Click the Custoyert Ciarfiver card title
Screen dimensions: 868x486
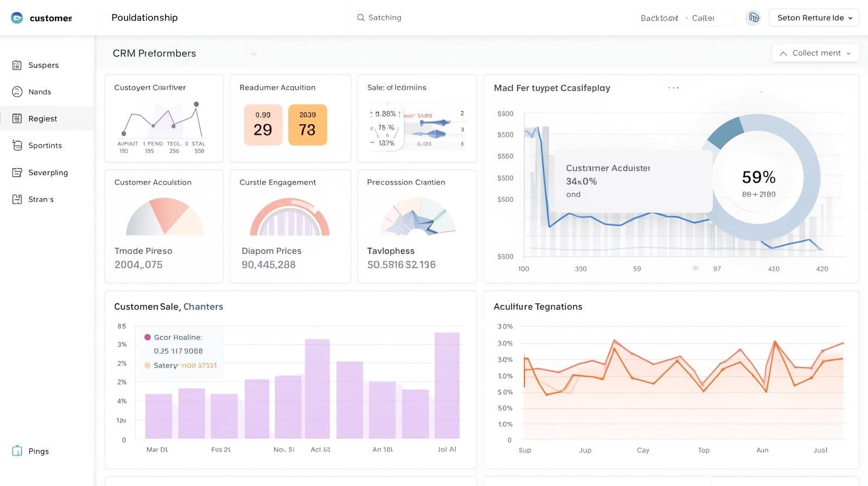(150, 87)
